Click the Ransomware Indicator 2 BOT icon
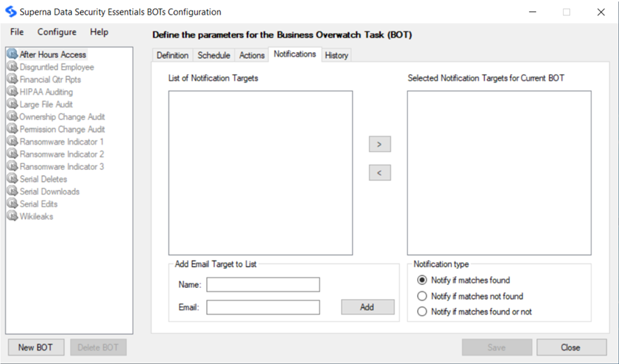This screenshot has height=364, width=619. tap(13, 154)
